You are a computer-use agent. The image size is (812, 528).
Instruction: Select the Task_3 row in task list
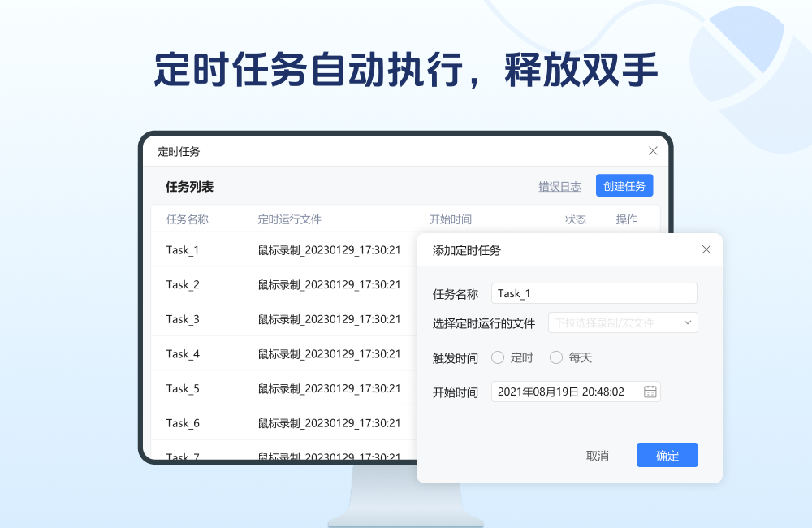coord(183,319)
